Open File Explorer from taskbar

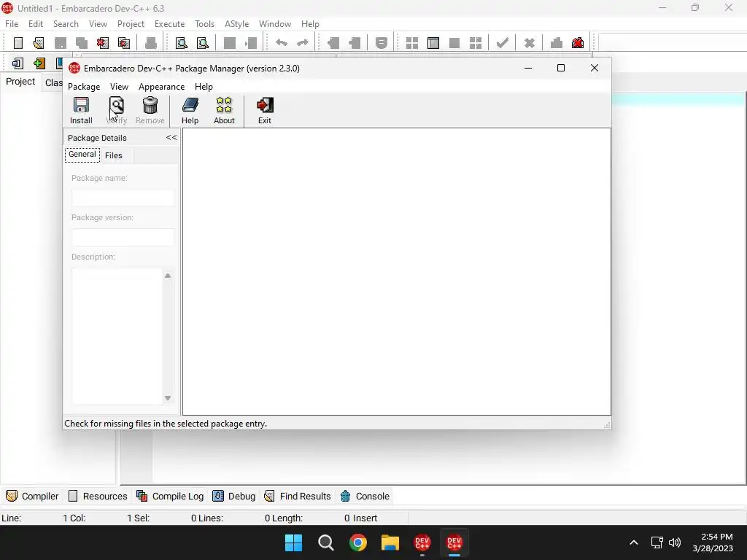390,542
